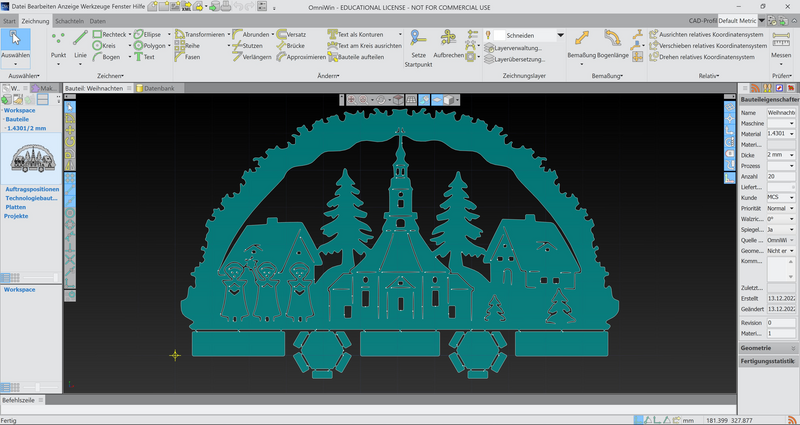The width and height of the screenshot is (800, 425).
Task: Open the Bemaßung dimension tool
Action: [x=582, y=38]
